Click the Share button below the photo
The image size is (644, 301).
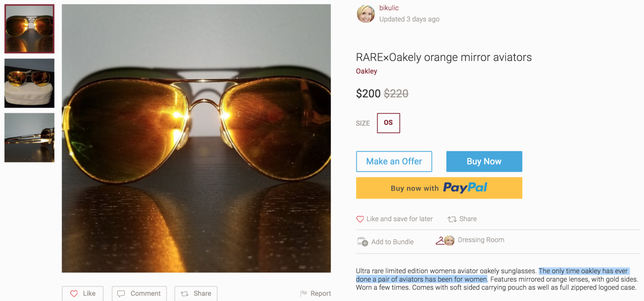[x=196, y=294]
